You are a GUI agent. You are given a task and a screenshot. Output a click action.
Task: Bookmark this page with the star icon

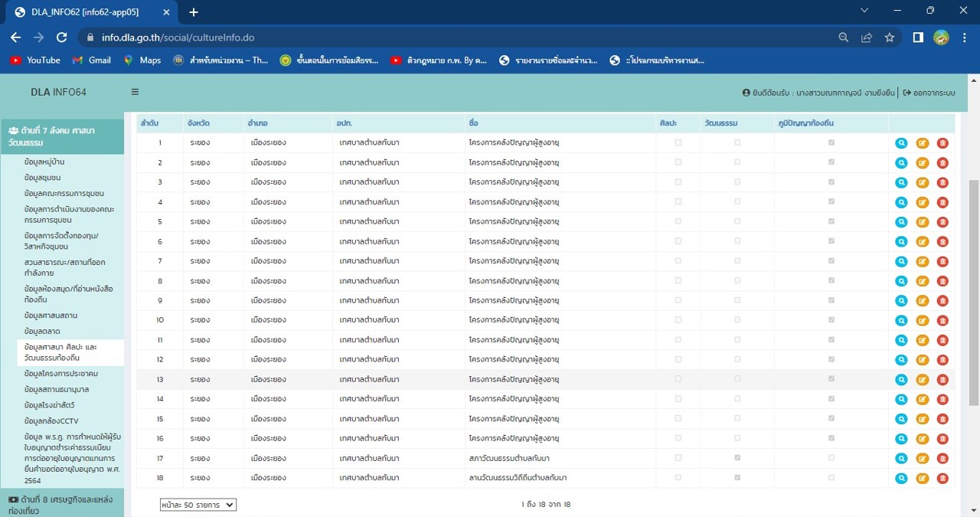tap(889, 37)
